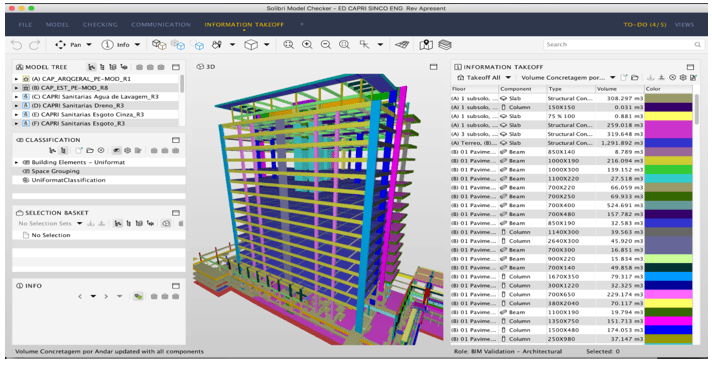712x365 pixels.
Task: Click the classification settings gear icon
Action: point(128,151)
